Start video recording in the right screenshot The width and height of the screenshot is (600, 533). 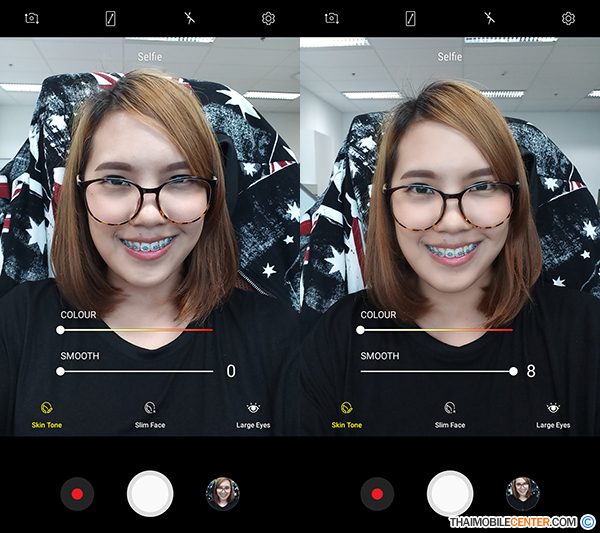tap(377, 494)
